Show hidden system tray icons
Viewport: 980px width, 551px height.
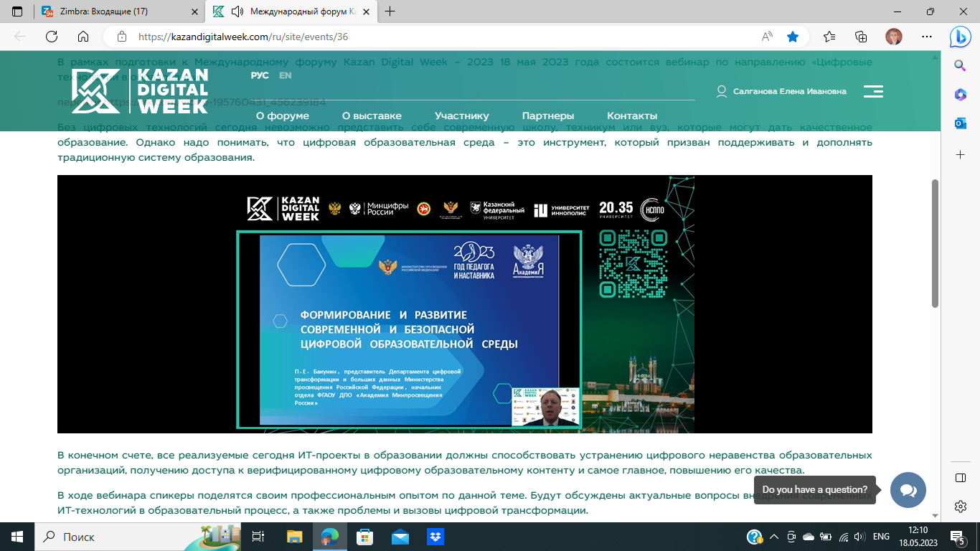(x=773, y=537)
